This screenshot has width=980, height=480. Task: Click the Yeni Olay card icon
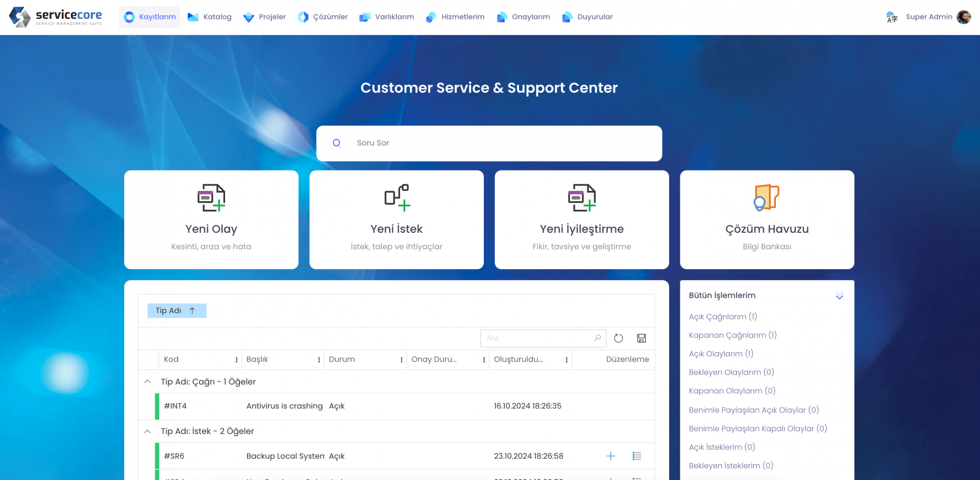pyautogui.click(x=211, y=198)
